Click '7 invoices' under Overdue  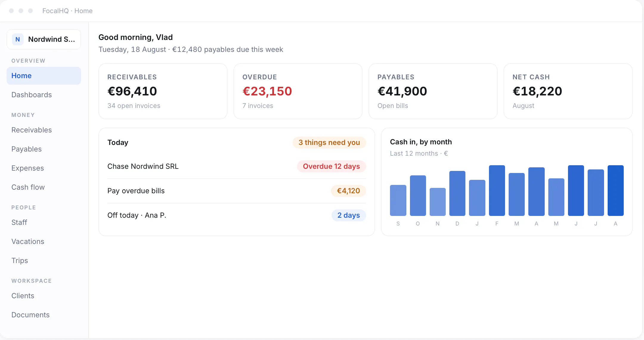258,106
